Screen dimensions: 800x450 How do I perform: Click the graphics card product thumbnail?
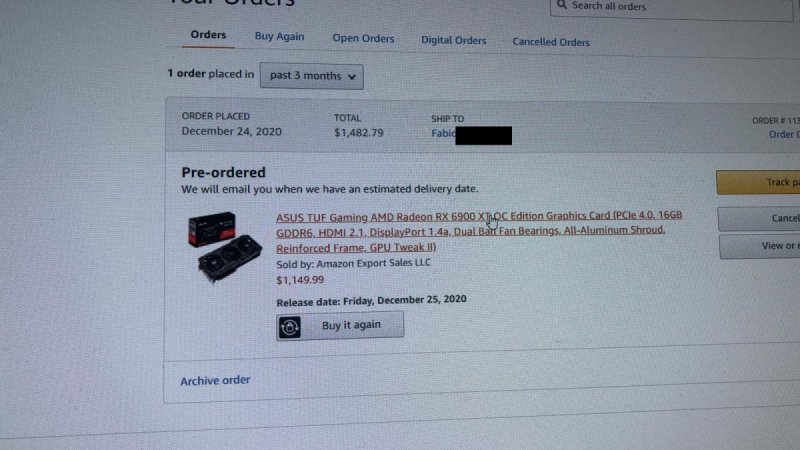pyautogui.click(x=225, y=247)
